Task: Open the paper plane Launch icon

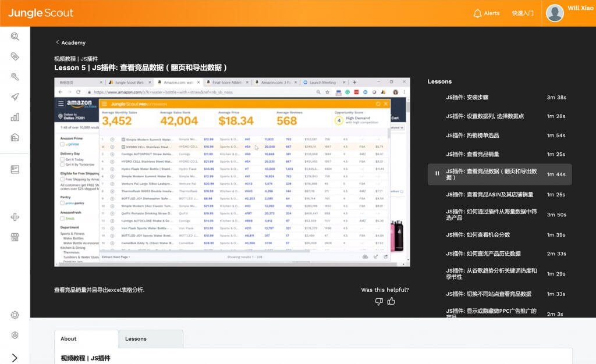Action: 15,97
